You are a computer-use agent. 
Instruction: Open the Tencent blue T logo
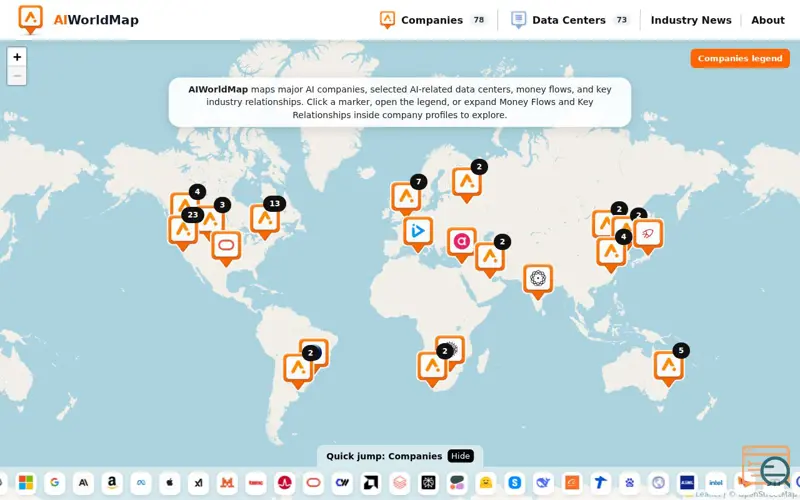point(601,482)
